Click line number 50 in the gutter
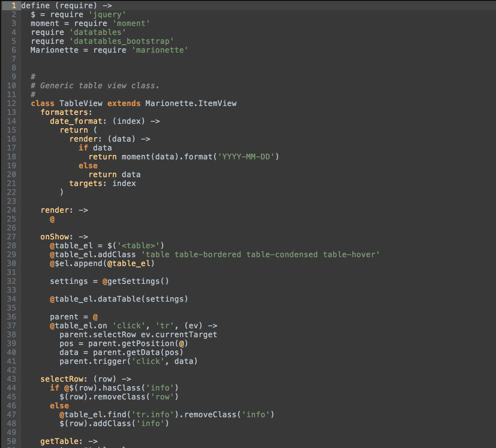 pos(11,441)
